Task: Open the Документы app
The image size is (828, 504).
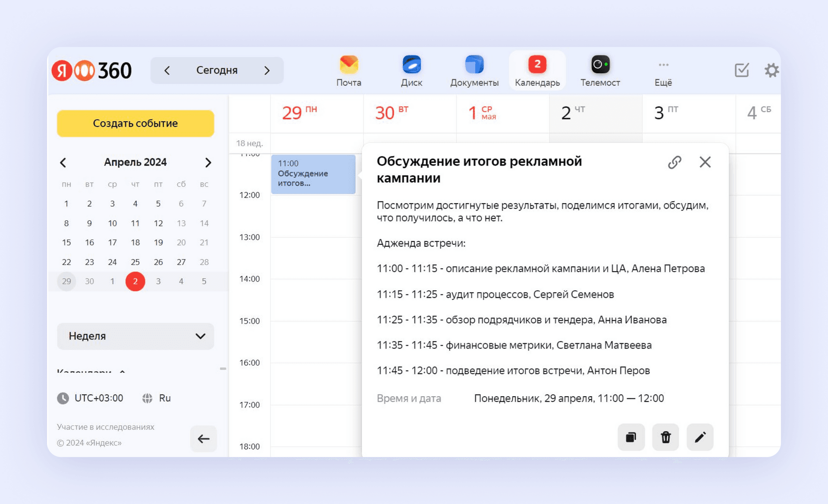Action: pos(474,71)
